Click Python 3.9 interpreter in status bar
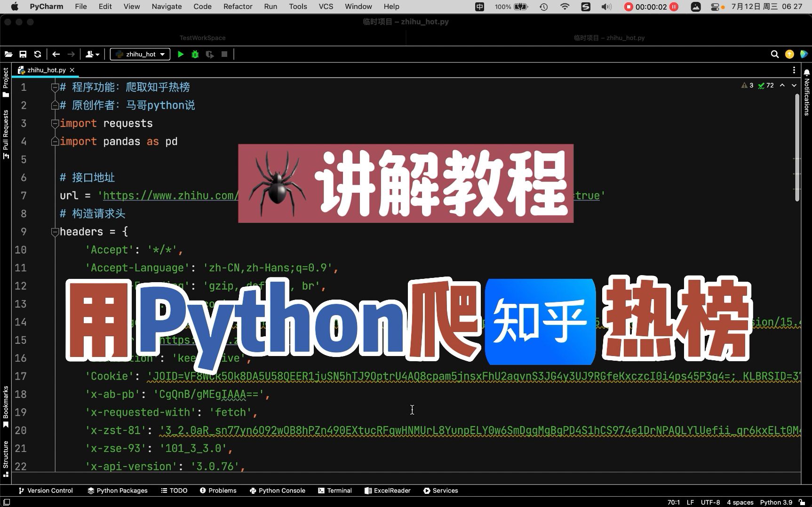812x507 pixels. [x=775, y=502]
